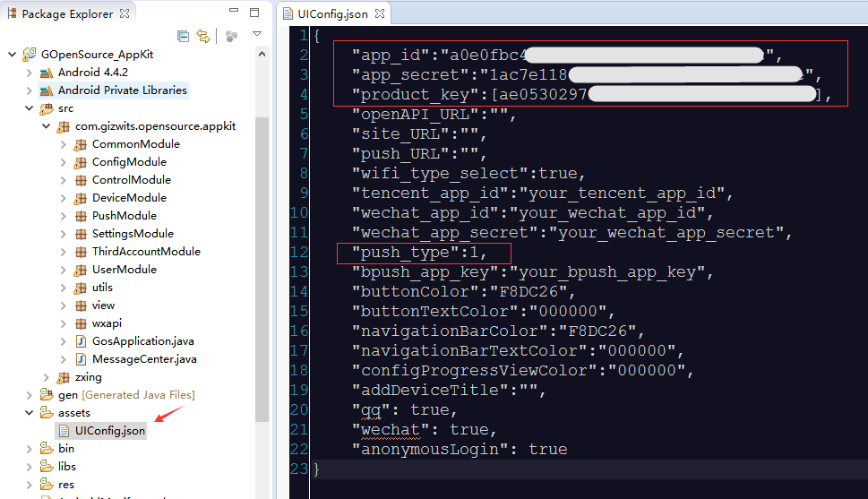Collapse the assets folder
Viewport: 868px width, 499px height.
click(29, 413)
